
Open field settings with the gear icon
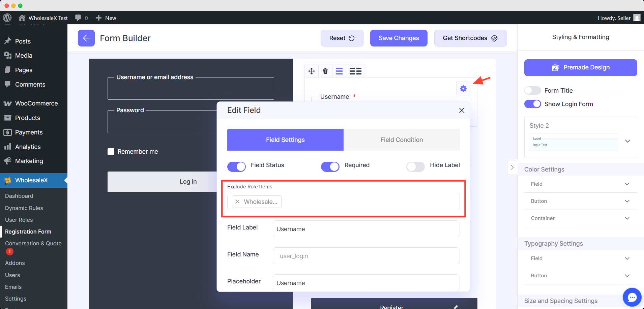(x=463, y=89)
